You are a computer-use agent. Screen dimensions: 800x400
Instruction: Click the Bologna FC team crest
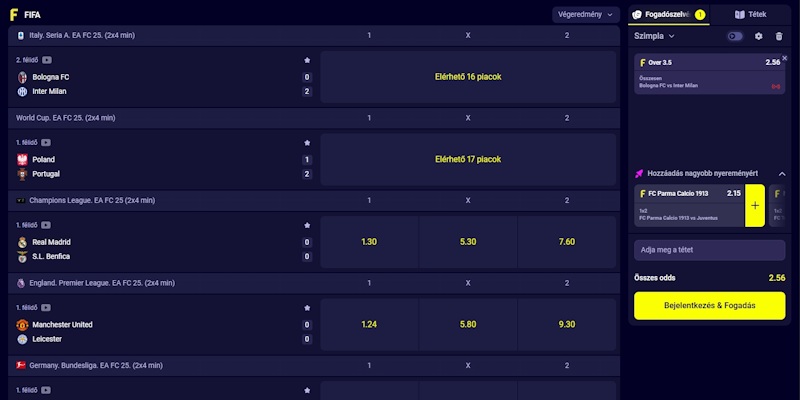22,78
